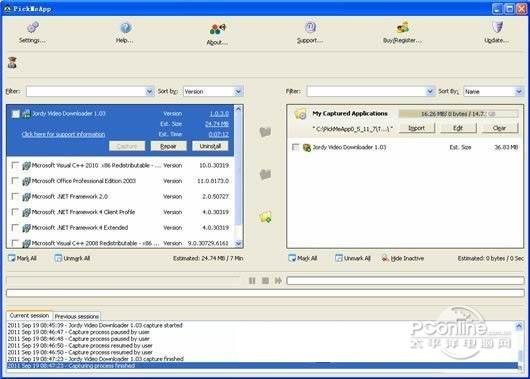Click the installed applications list scrollbar

(238, 169)
